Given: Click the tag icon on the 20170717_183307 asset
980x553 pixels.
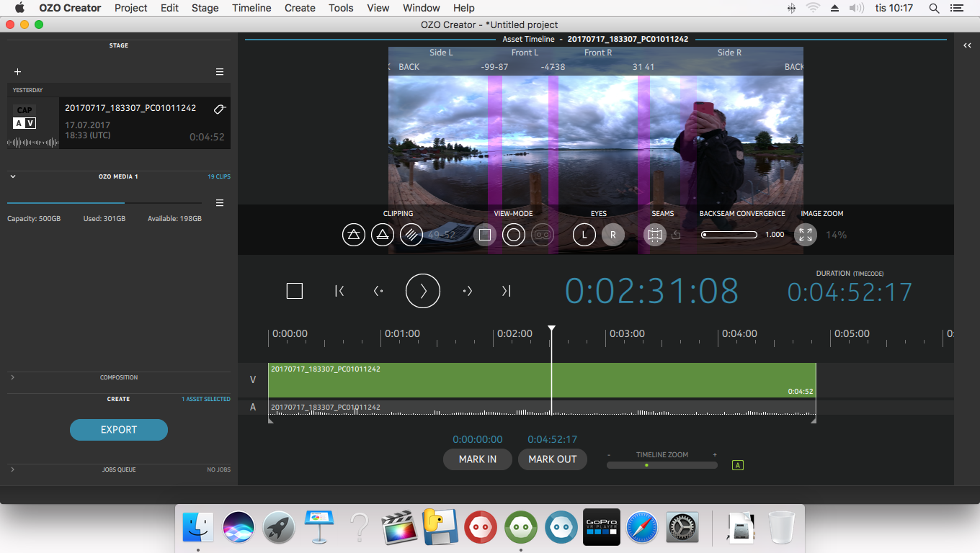Looking at the screenshot, I should 220,109.
